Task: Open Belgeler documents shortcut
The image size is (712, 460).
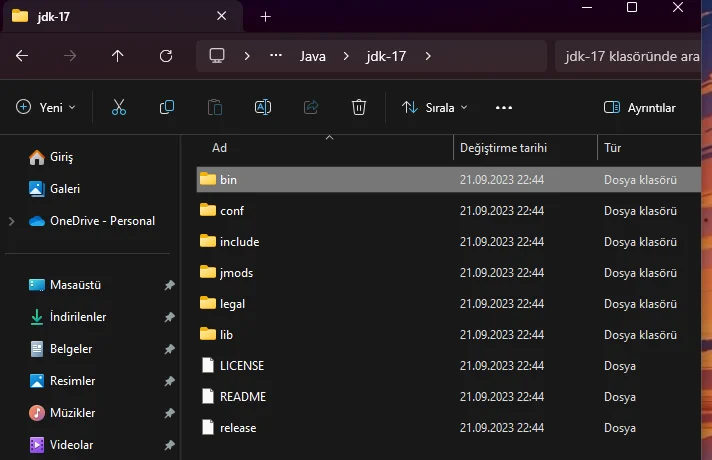Action: tap(60, 349)
